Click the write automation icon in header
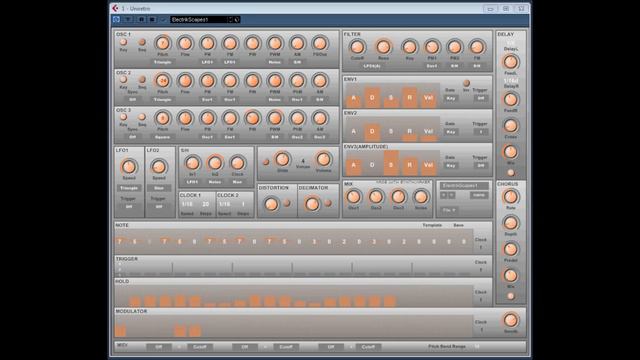The height and width of the screenshot is (360, 640). [152, 20]
